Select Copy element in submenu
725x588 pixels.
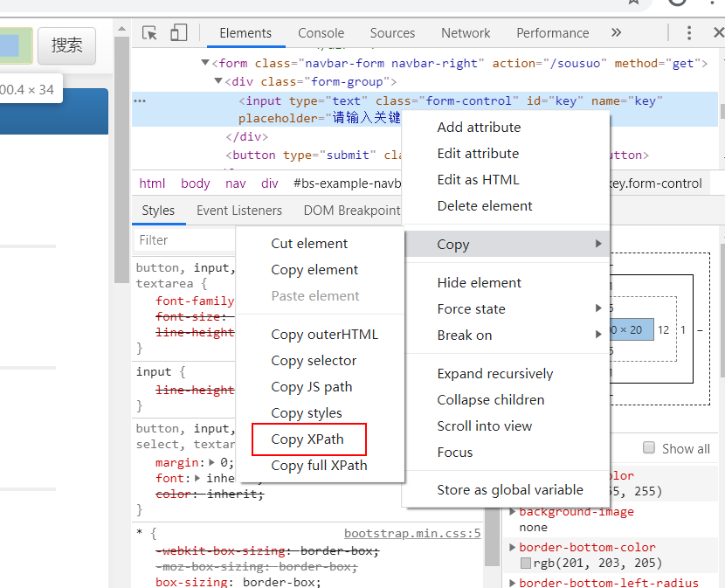coord(314,270)
